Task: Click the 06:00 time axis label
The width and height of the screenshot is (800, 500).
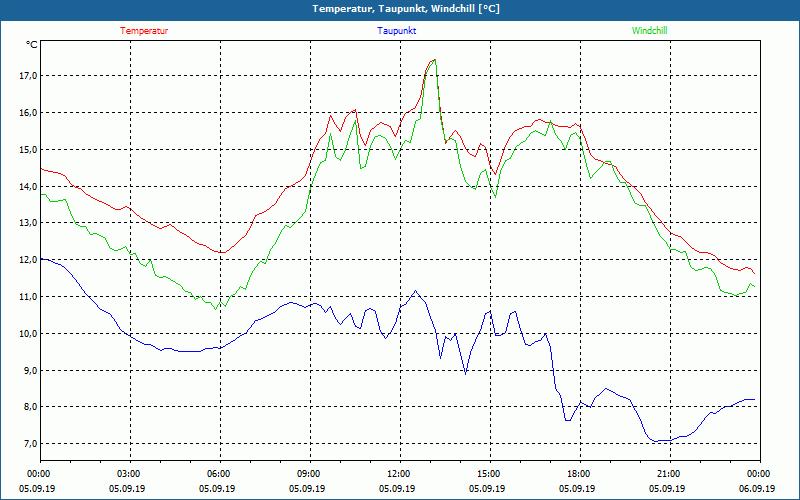Action: pos(220,474)
